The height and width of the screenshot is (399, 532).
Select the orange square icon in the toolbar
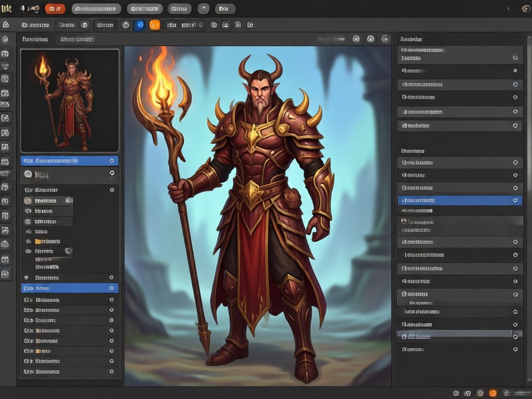coord(154,25)
